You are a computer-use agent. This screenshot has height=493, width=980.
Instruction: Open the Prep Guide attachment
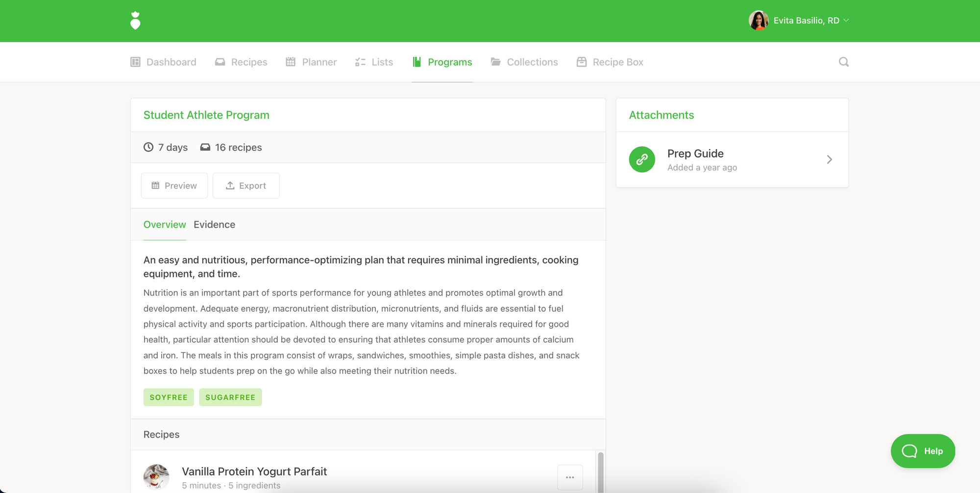click(x=732, y=160)
